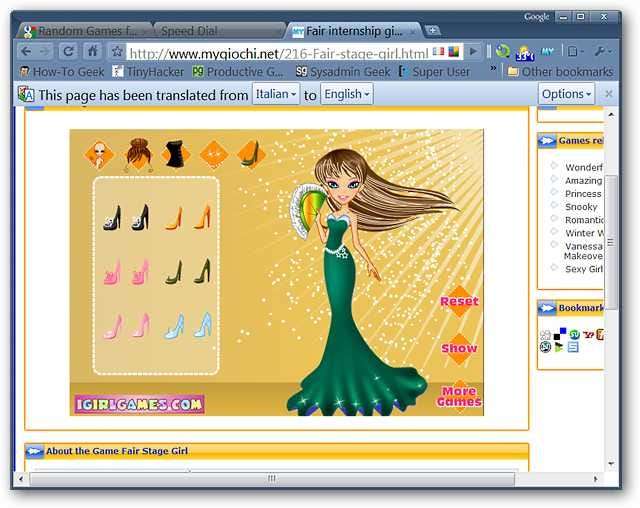Screen dimensions: 640x508
Task: Click the browser Back arrow button
Action: [27, 51]
